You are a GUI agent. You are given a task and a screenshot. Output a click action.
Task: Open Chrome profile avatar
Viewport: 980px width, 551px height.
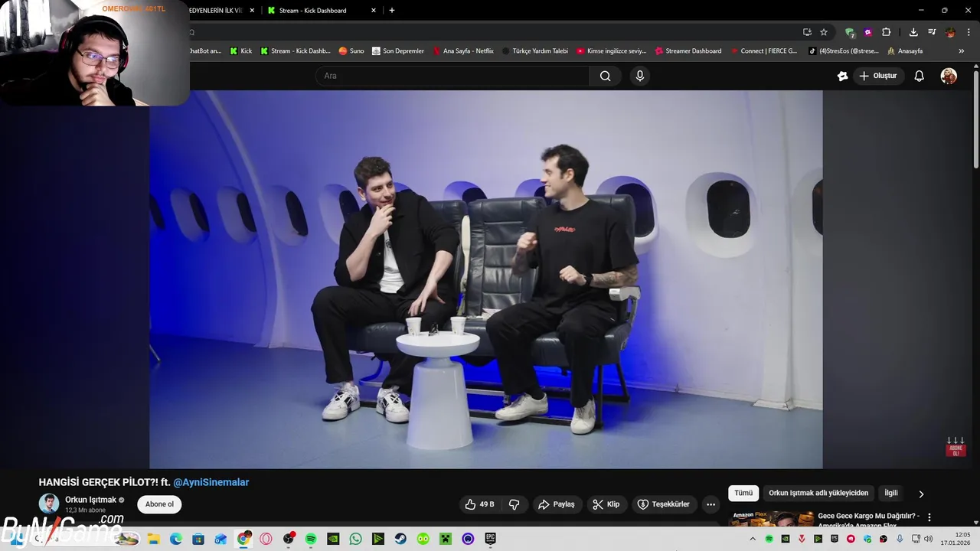point(950,32)
